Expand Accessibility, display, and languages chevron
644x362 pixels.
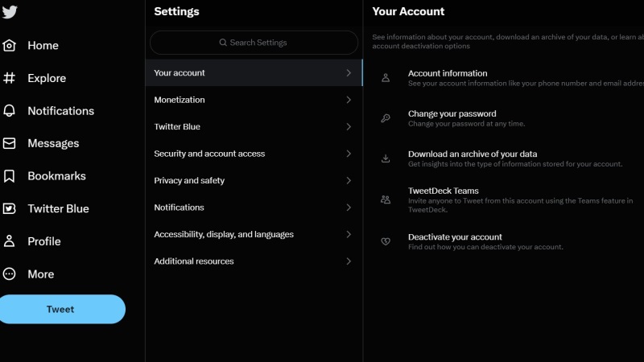pos(349,234)
